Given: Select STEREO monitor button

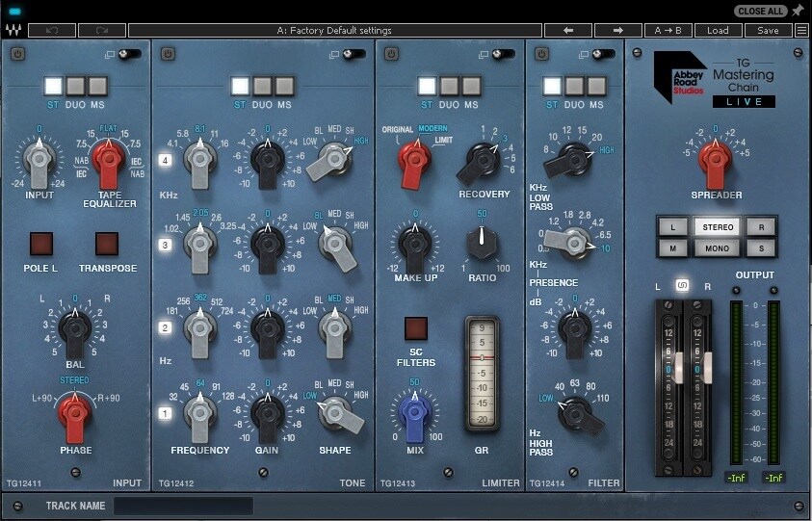Looking at the screenshot, I should (718, 227).
